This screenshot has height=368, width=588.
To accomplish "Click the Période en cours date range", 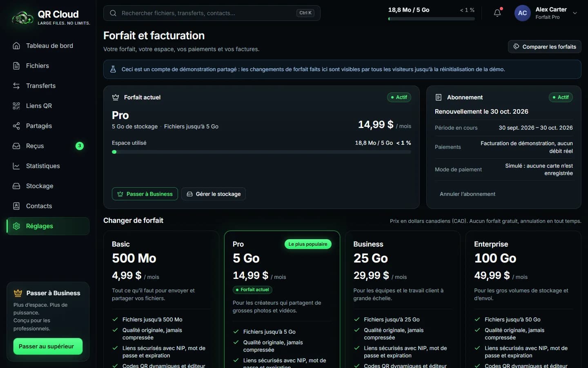I will click(x=536, y=128).
